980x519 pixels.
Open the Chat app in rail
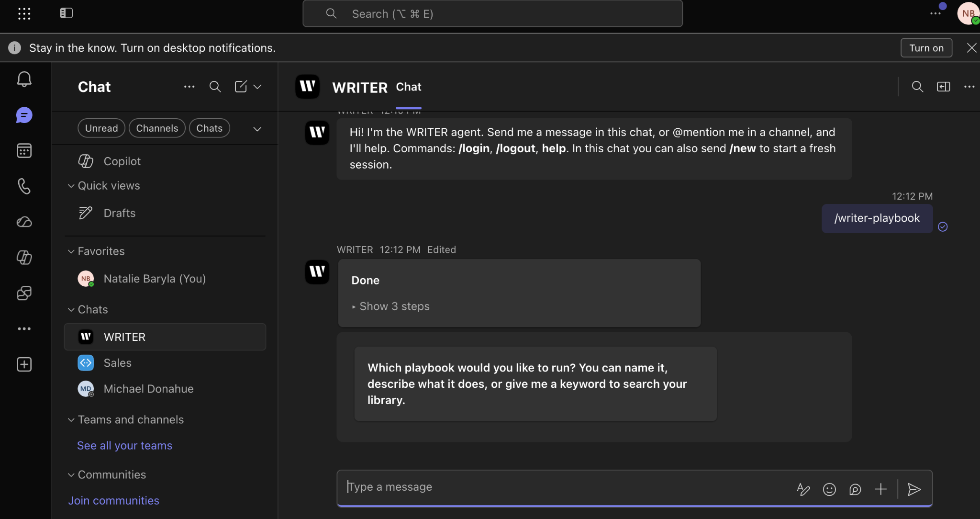(x=24, y=115)
